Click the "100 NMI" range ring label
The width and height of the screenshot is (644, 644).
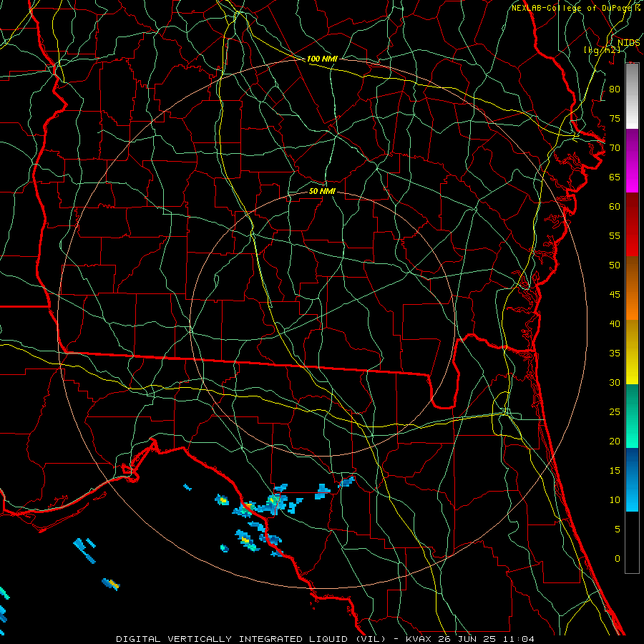322,59
